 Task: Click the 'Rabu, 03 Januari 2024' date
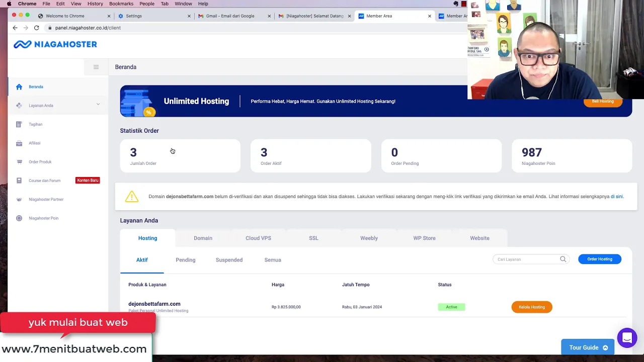click(x=362, y=307)
